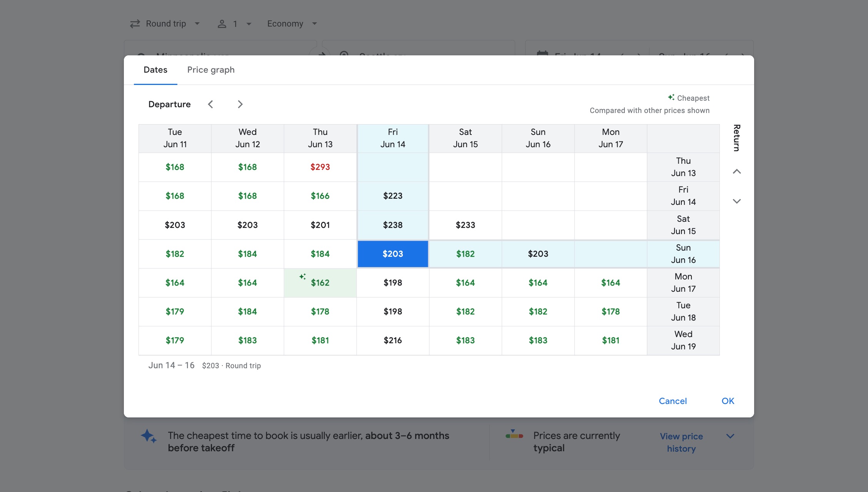This screenshot has height=492, width=868.
Task: Click the Sun Jun 16 return row header
Action: (x=683, y=254)
